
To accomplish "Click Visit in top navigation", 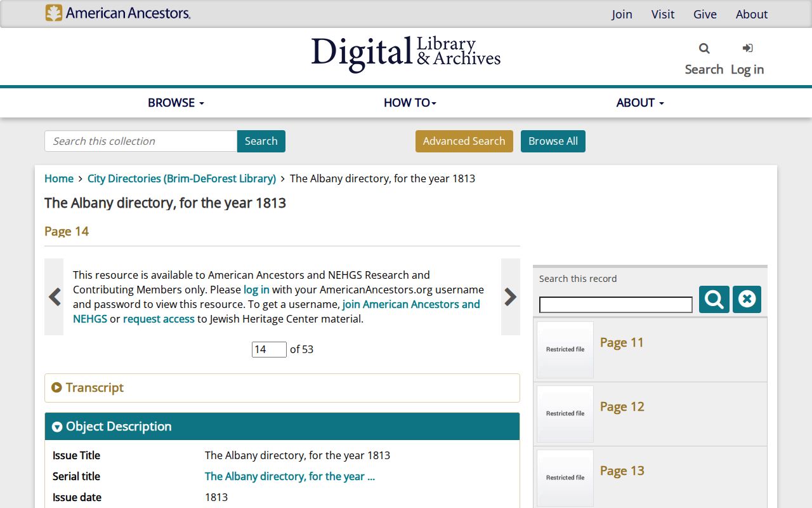I will click(663, 14).
